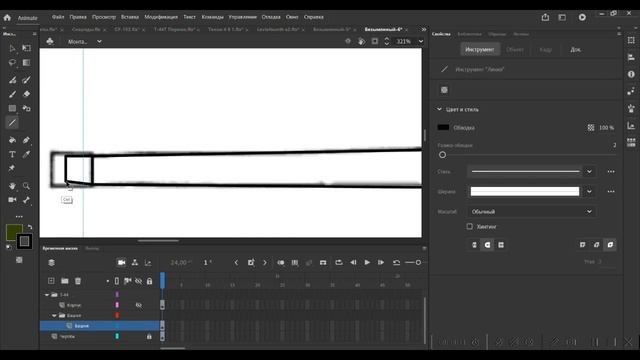This screenshot has width=640, height=360.
Task: Select the Bone tool
Action: [x=27, y=200]
